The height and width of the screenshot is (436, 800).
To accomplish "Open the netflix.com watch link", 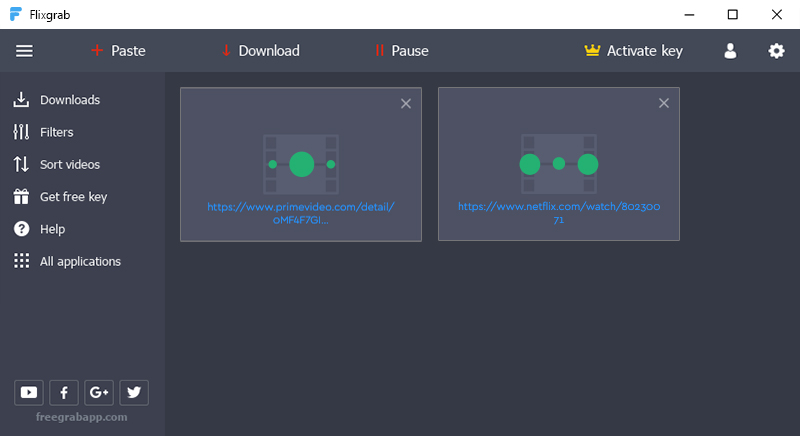I will click(x=559, y=213).
